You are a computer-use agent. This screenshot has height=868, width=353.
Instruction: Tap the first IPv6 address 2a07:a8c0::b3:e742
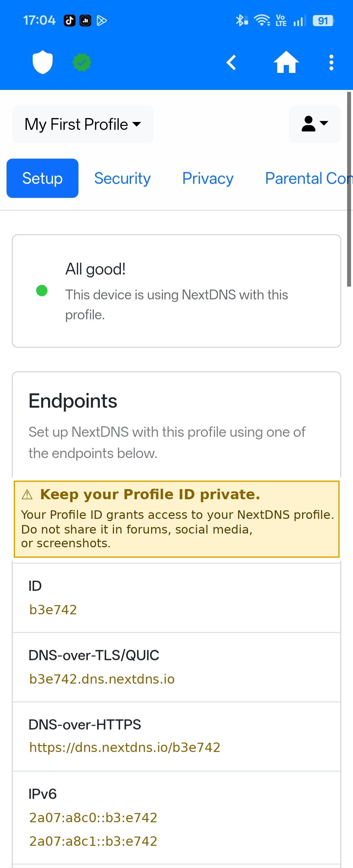93,817
